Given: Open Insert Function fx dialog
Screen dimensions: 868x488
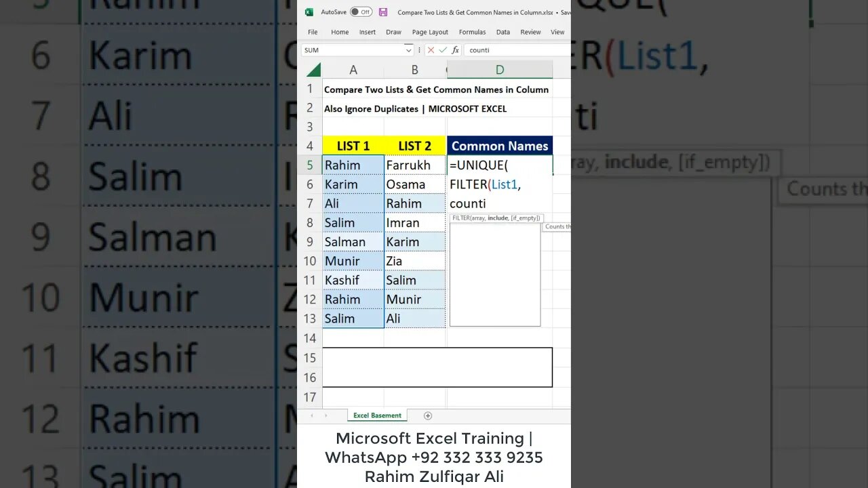Looking at the screenshot, I should pyautogui.click(x=456, y=50).
